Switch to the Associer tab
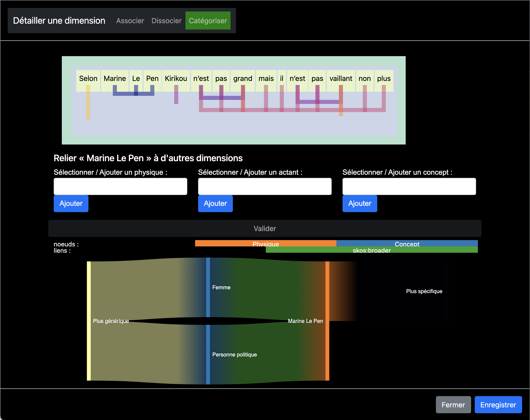Screen dimensions: 530x420 (130, 21)
